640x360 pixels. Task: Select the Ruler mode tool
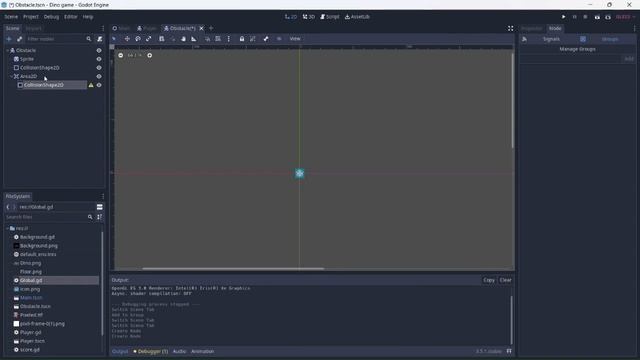[x=194, y=39]
